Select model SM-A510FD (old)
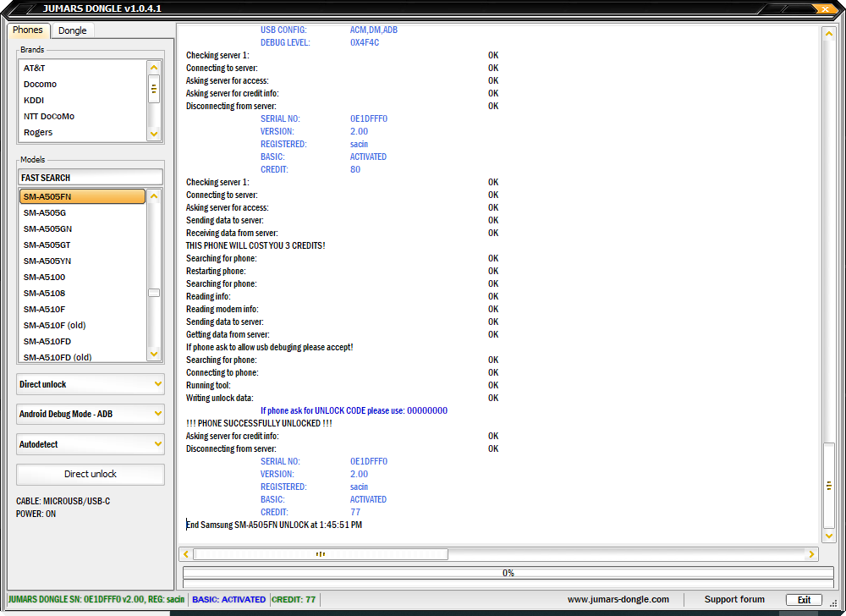 click(82, 356)
